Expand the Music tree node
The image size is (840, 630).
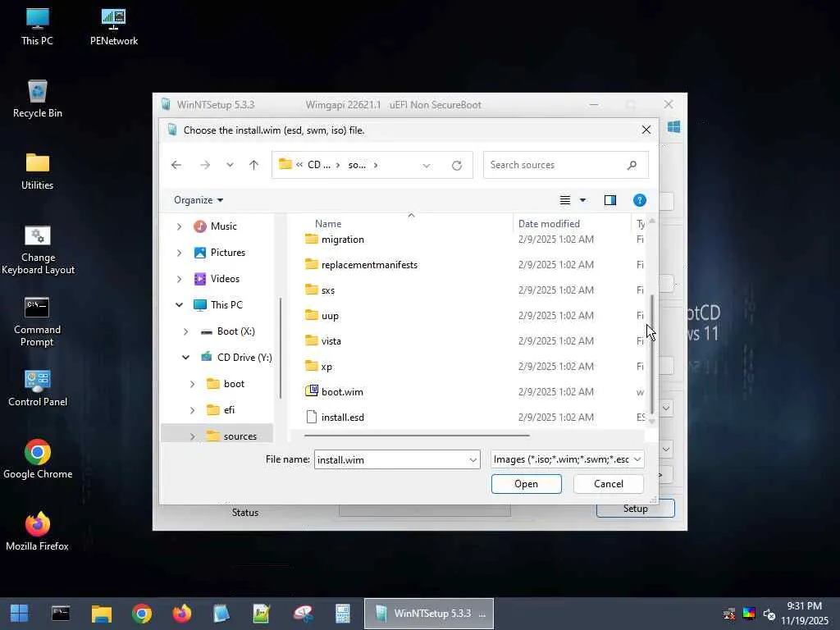click(x=179, y=226)
